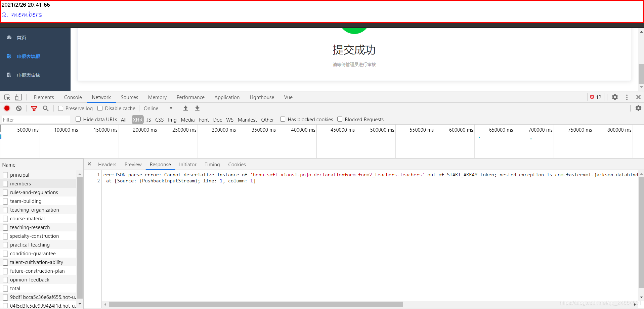Close the request details pane
Image resolution: width=644 pixels, height=309 pixels.
pyautogui.click(x=89, y=164)
